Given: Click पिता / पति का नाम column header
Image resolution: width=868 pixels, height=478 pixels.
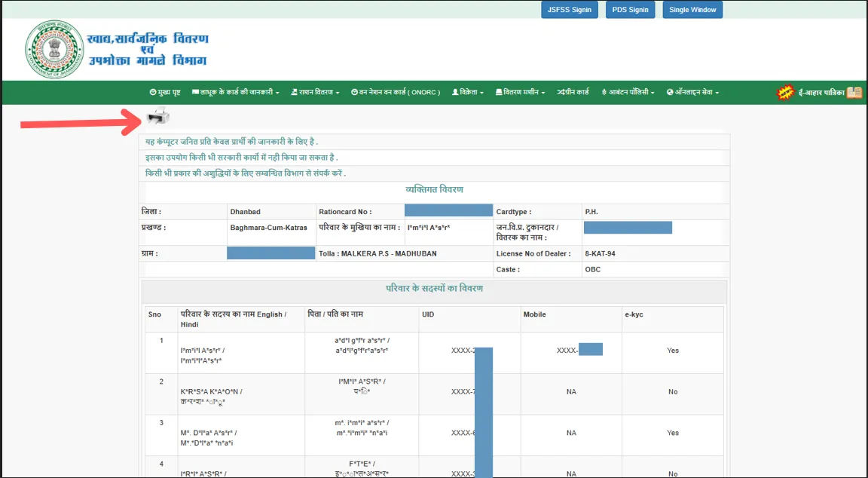Looking at the screenshot, I should point(335,314).
